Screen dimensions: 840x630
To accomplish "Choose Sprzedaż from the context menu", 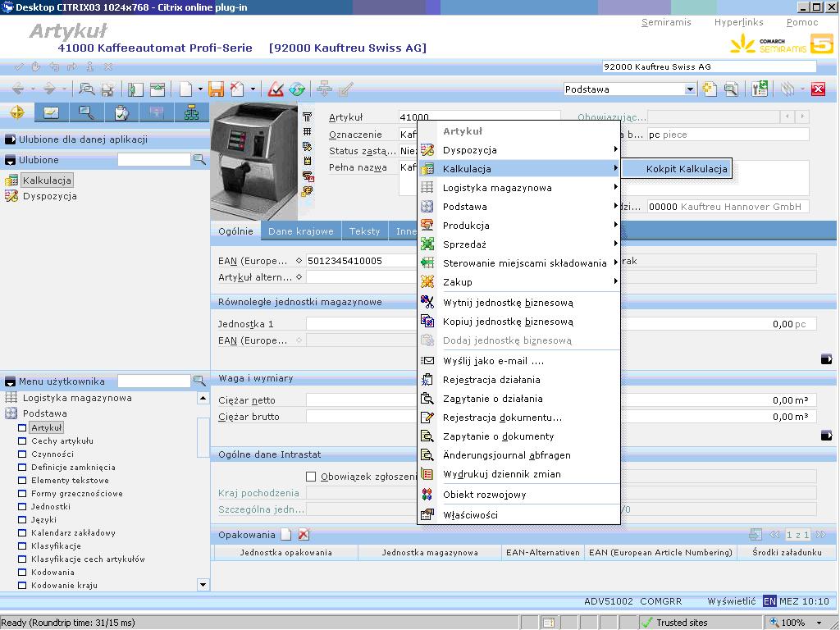I will tap(518, 244).
